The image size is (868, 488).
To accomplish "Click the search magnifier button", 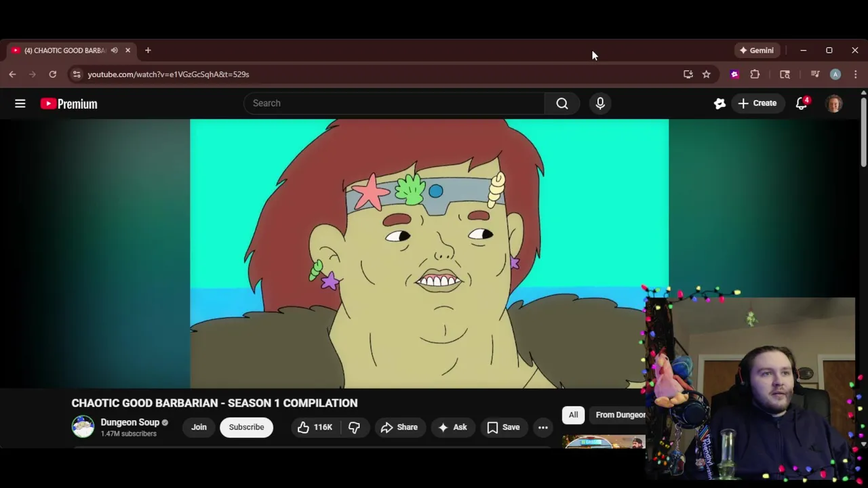I will 562,103.
